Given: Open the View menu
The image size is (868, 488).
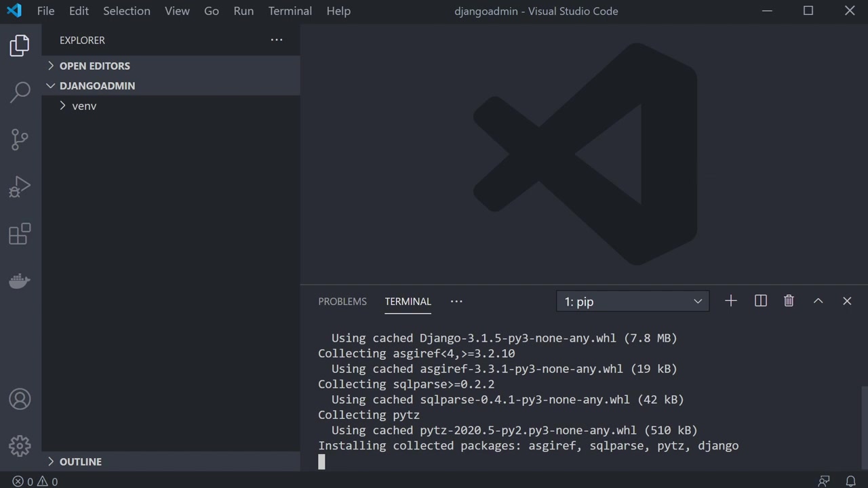Looking at the screenshot, I should coord(177,11).
